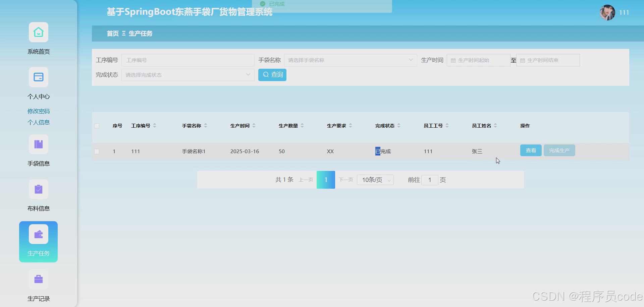Open the 请选择完成状态 dropdown

(x=187, y=75)
